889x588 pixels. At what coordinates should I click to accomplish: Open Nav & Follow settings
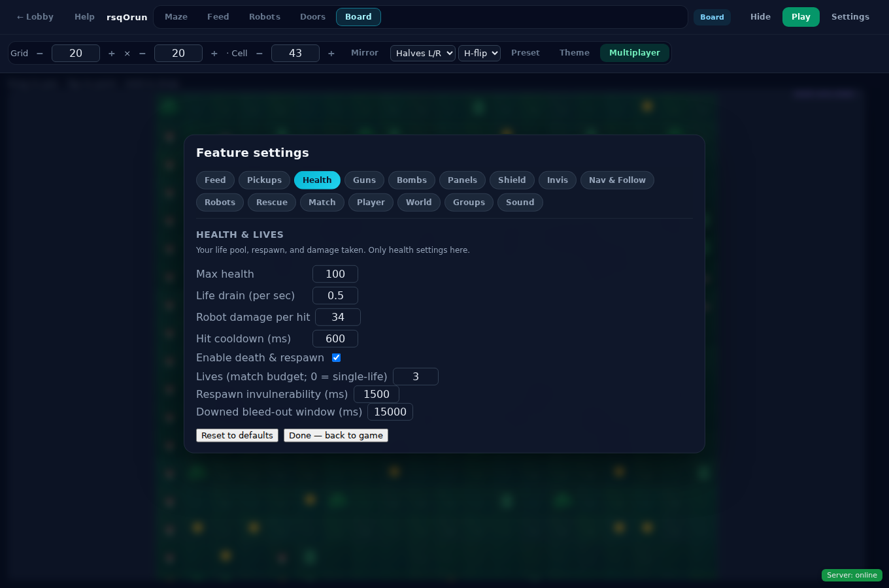(x=617, y=180)
